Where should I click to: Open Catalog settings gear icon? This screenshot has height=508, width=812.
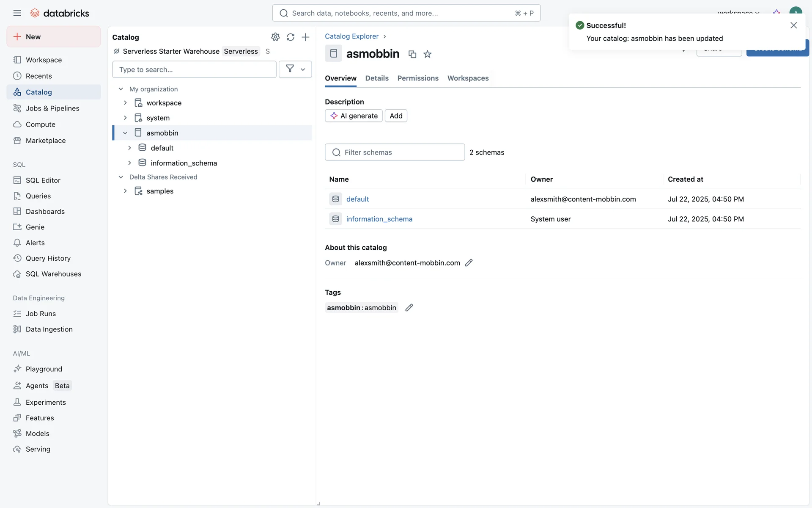(275, 37)
